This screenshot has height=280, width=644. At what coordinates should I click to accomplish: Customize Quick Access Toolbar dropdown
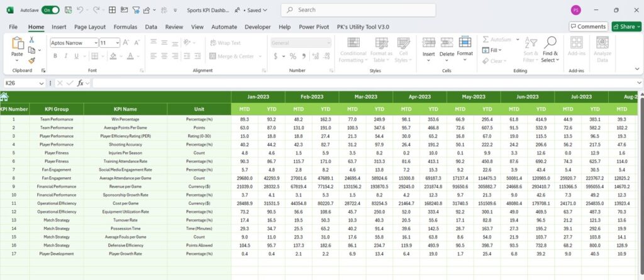175,10
